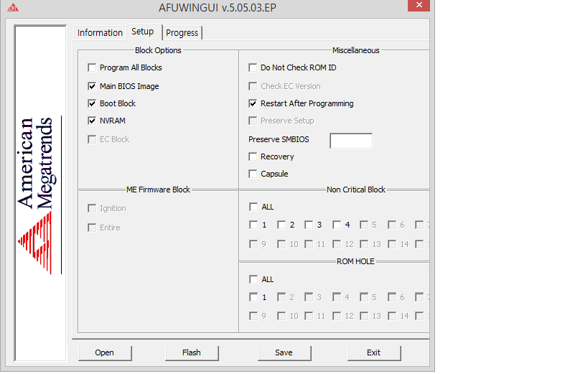588x374 pixels.
Task: Enable Do Not Check ROM ID
Action: click(x=253, y=67)
